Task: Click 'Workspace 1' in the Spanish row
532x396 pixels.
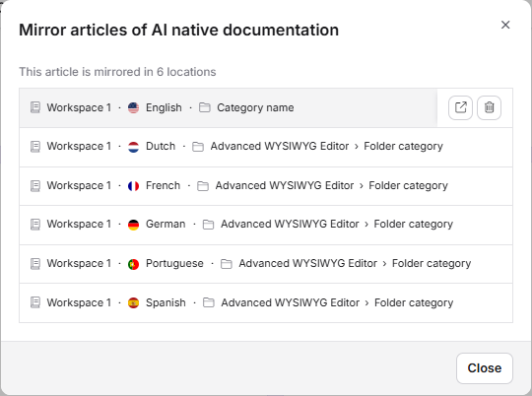Action: click(x=79, y=303)
